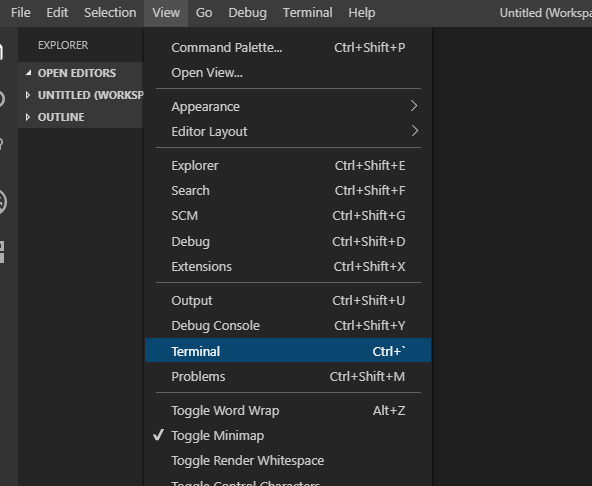Open the Help menu
592x486 pixels.
point(362,13)
